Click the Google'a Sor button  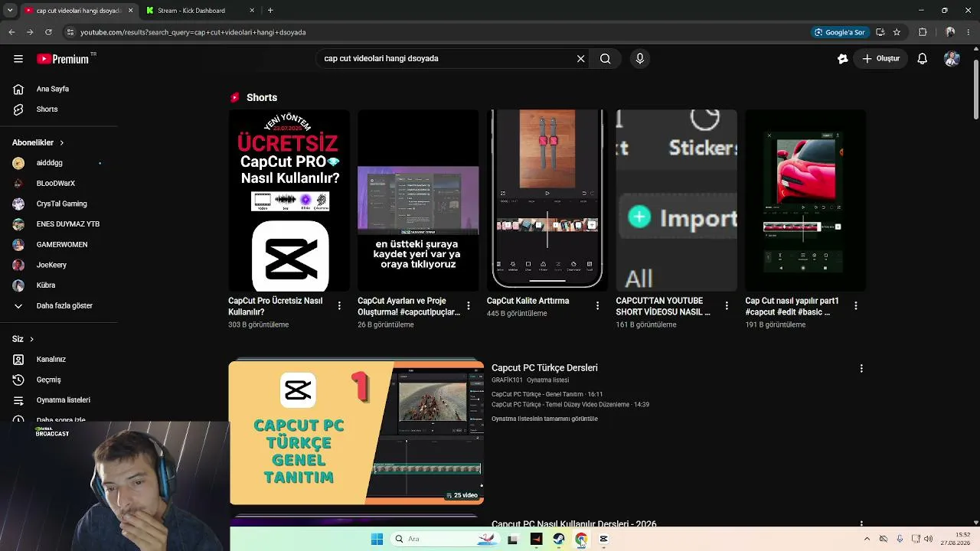click(x=841, y=32)
